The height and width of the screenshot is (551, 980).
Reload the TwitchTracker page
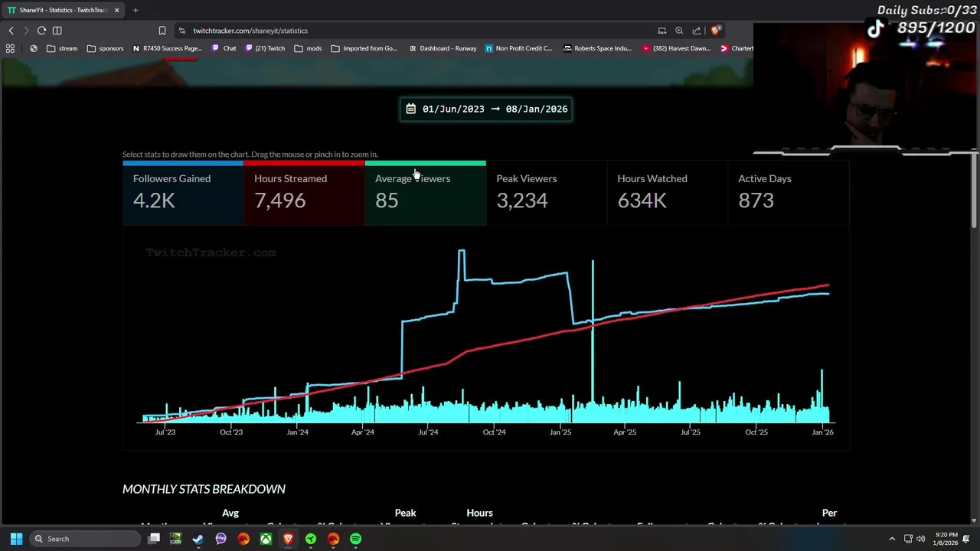41,31
